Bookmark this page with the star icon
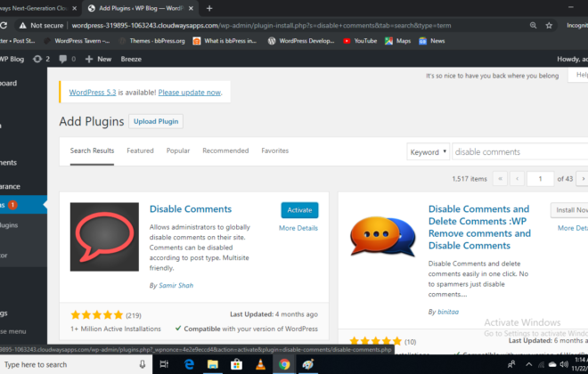The image size is (588, 374). (549, 26)
